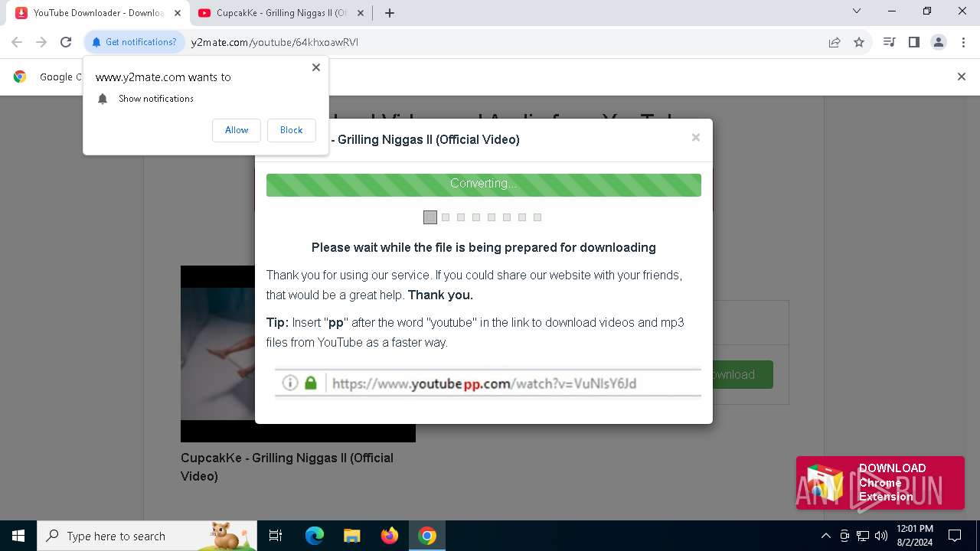Click the Get notifications chip

tap(135, 42)
